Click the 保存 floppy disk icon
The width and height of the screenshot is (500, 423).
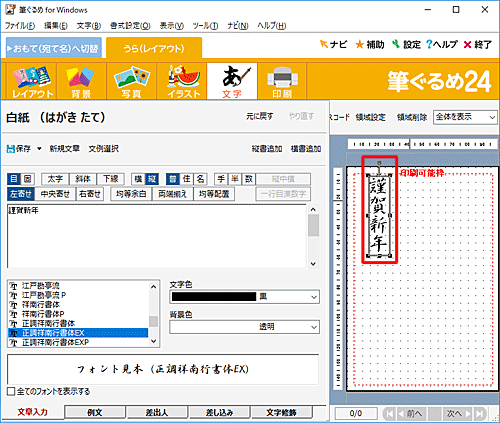(x=11, y=149)
